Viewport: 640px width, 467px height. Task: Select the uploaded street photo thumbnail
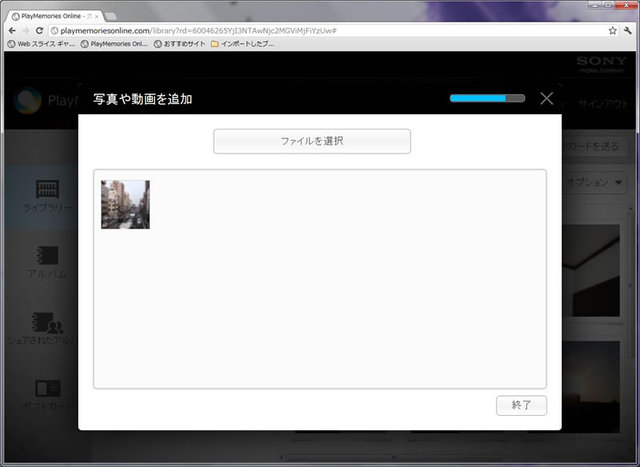click(125, 205)
